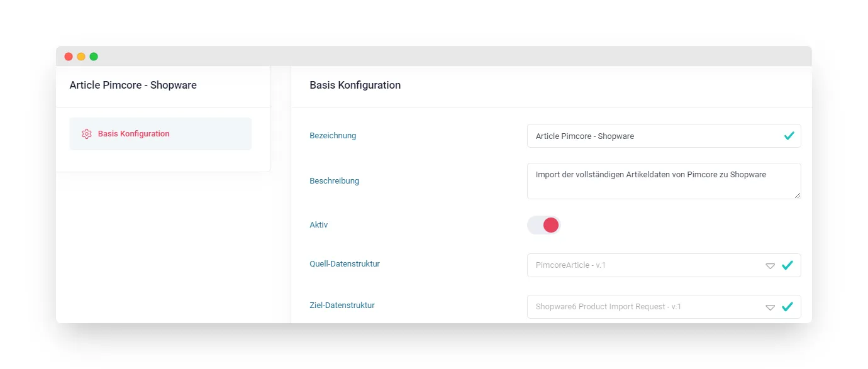868x369 pixels.
Task: Open the Quell-Datenstruktur dropdown arrow
Action: coord(770,266)
